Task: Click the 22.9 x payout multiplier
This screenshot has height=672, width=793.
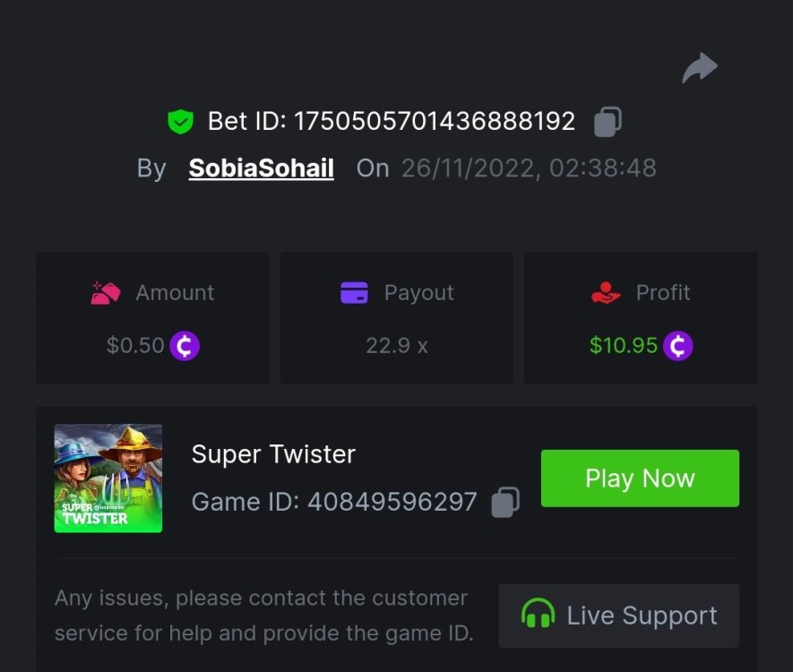Action: pyautogui.click(x=396, y=345)
